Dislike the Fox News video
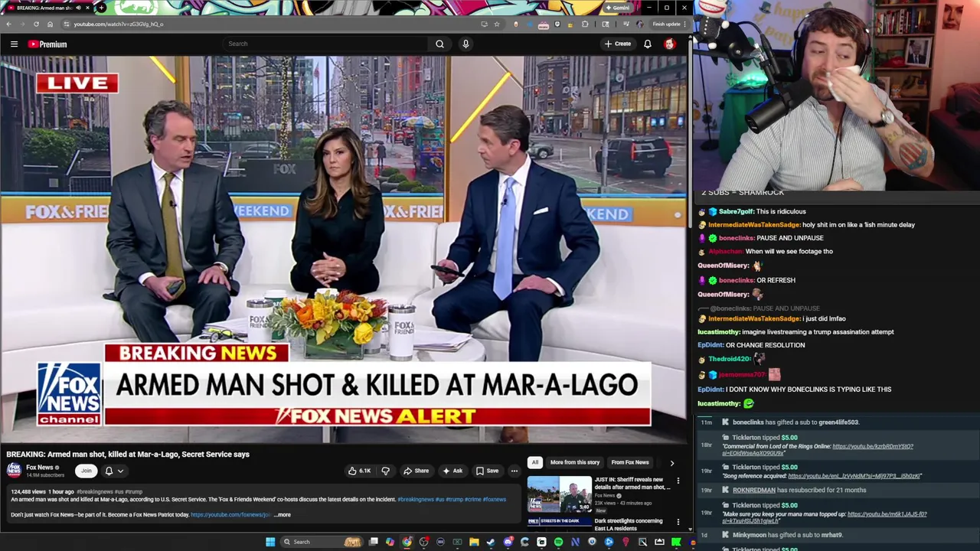Image resolution: width=980 pixels, height=551 pixels. click(x=385, y=471)
